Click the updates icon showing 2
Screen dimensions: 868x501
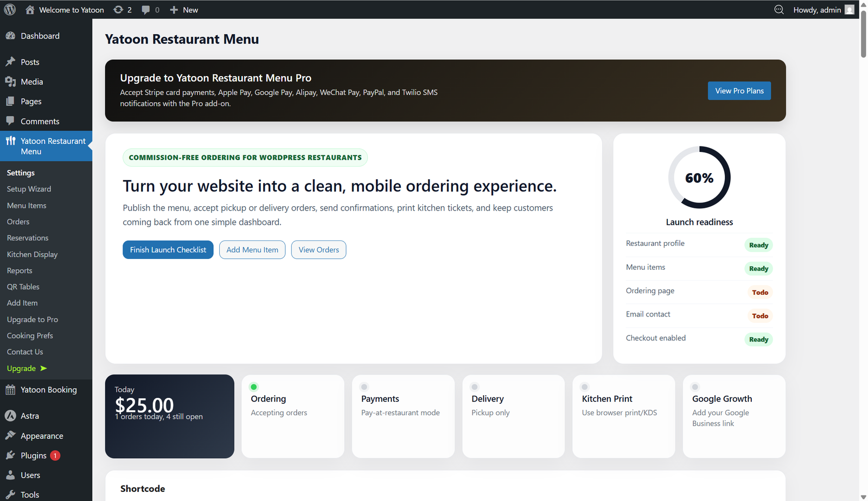[118, 10]
